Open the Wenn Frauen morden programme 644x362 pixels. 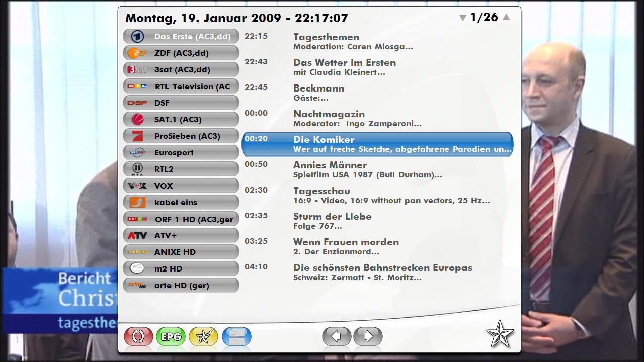point(377,247)
